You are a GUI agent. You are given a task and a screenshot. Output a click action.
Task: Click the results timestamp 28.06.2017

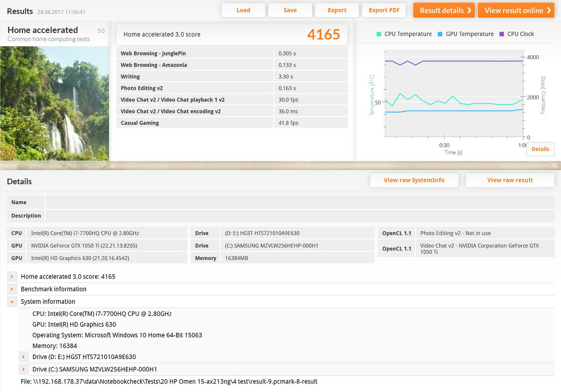[61, 12]
